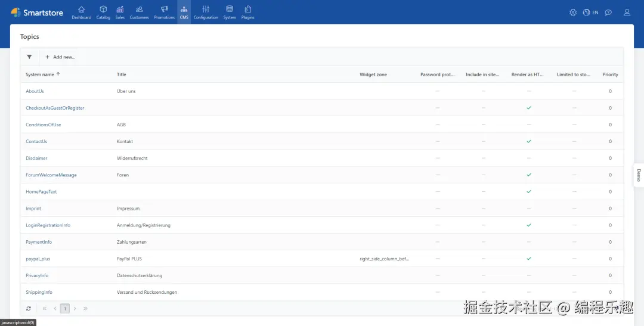Screen dimensions: 644x326
Task: Open the ForumWelcomeMessage topic
Action: (51, 175)
